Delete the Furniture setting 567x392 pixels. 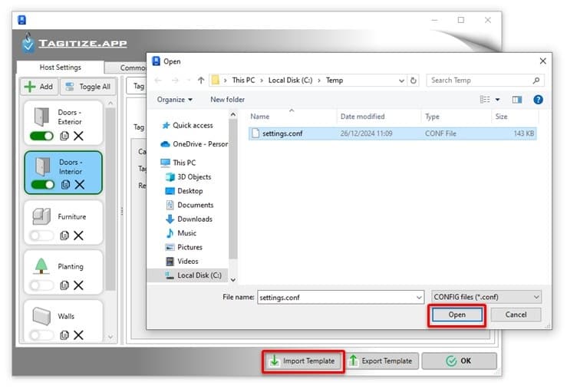click(78, 236)
